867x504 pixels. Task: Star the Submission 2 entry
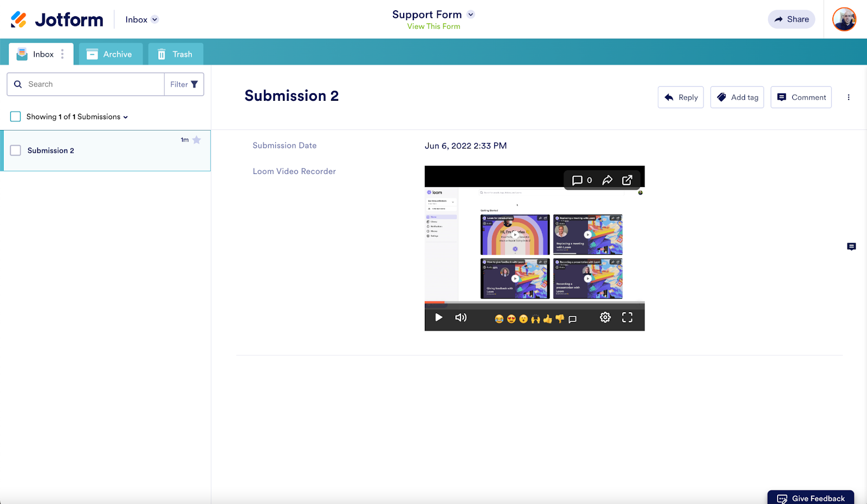[197, 140]
